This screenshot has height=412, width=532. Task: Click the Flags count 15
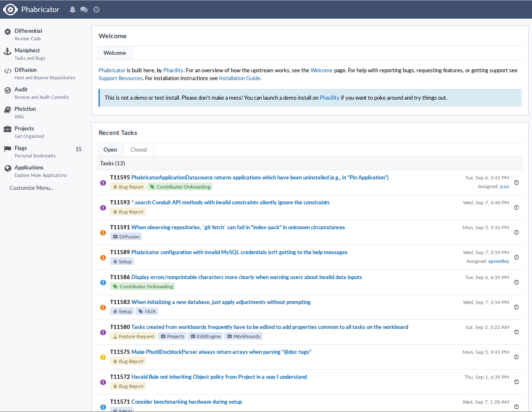79,149
